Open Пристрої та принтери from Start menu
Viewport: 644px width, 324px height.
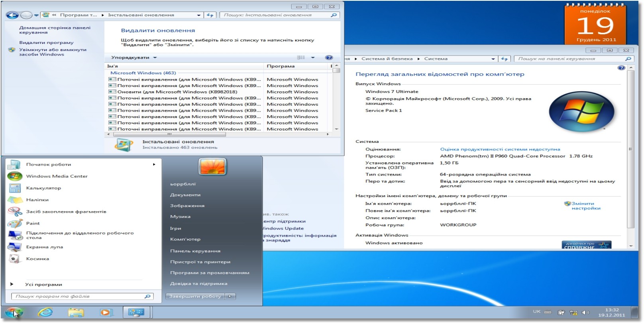pyautogui.click(x=200, y=262)
